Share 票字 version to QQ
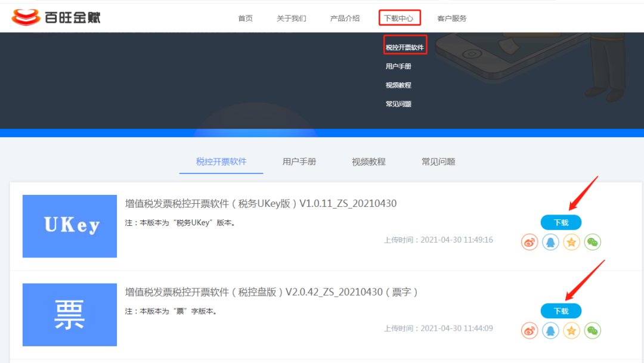 pyautogui.click(x=550, y=331)
